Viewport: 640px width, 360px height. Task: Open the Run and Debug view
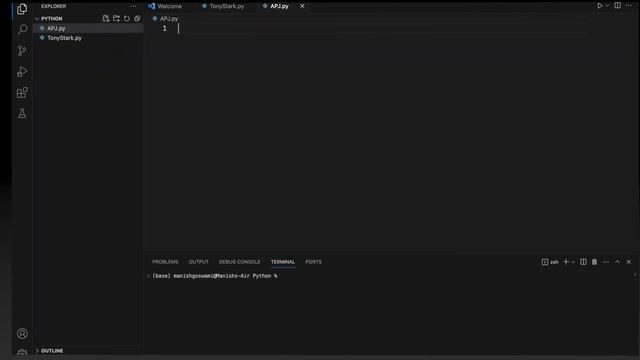pos(22,71)
